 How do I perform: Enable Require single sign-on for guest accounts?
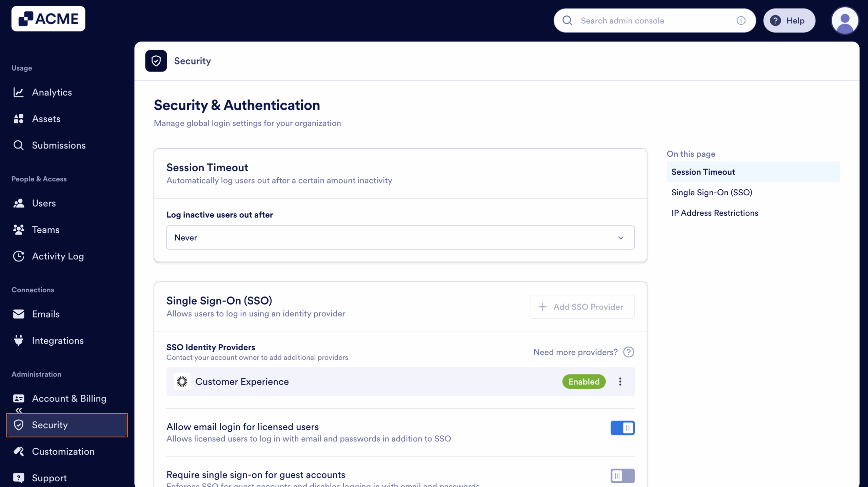622,475
